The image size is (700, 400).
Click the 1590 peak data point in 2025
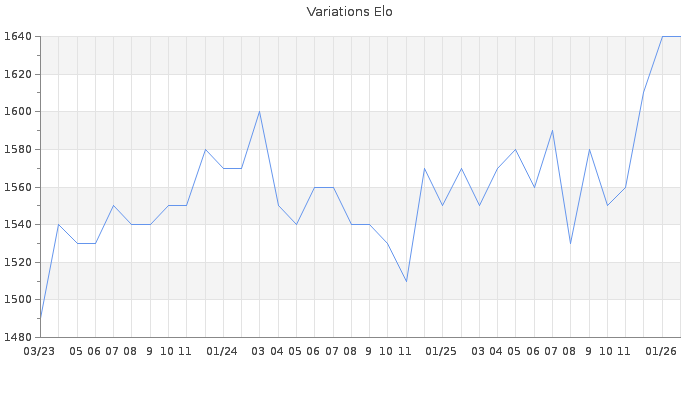(552, 130)
